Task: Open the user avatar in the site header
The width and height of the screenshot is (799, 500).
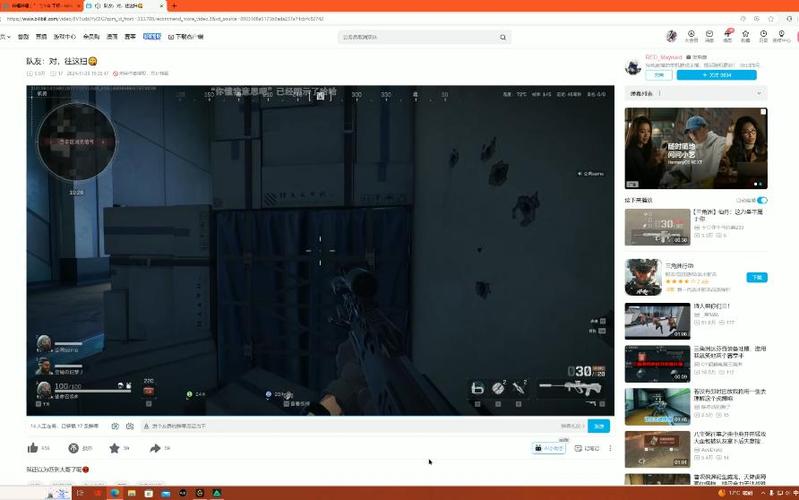Action: pos(672,36)
